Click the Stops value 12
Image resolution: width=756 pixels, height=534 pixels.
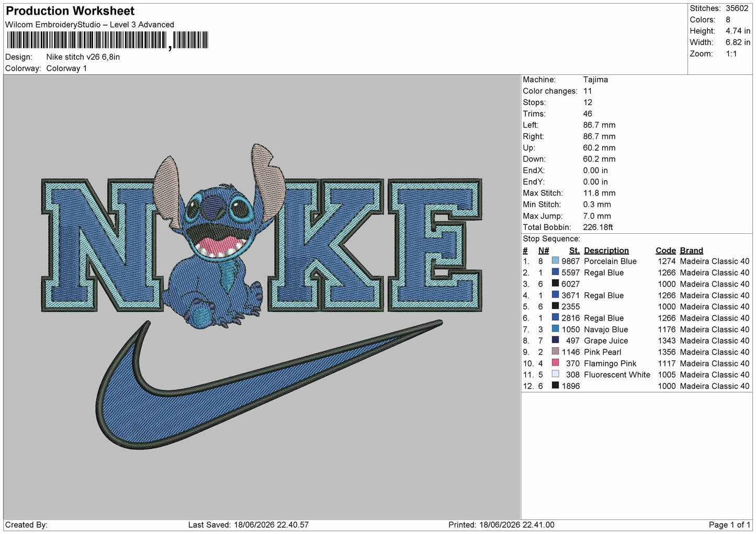coord(588,103)
